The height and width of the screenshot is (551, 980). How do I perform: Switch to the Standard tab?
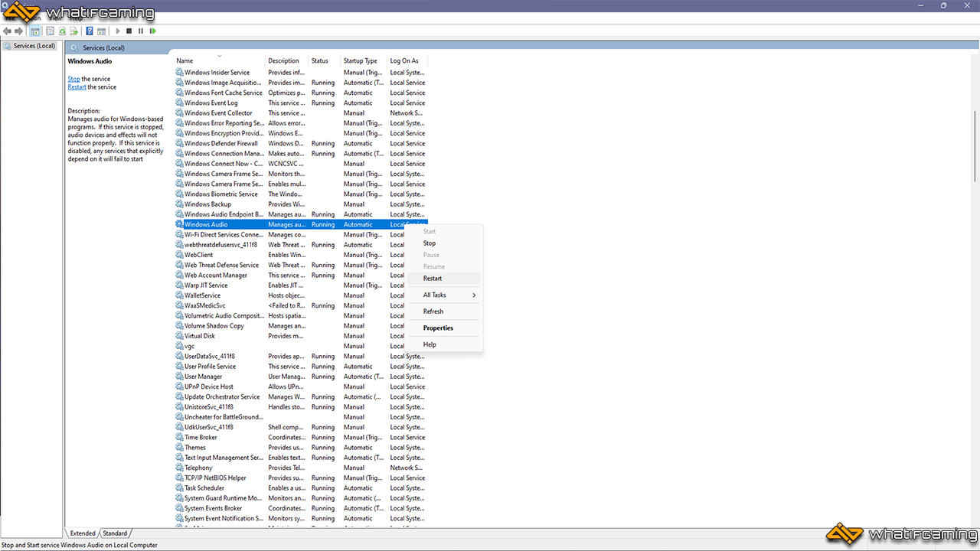click(115, 533)
